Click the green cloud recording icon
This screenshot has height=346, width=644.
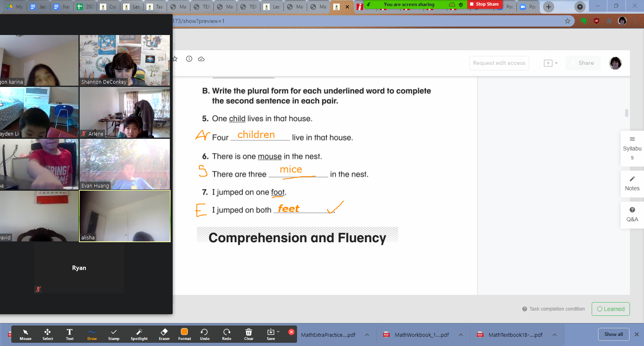(x=452, y=4)
